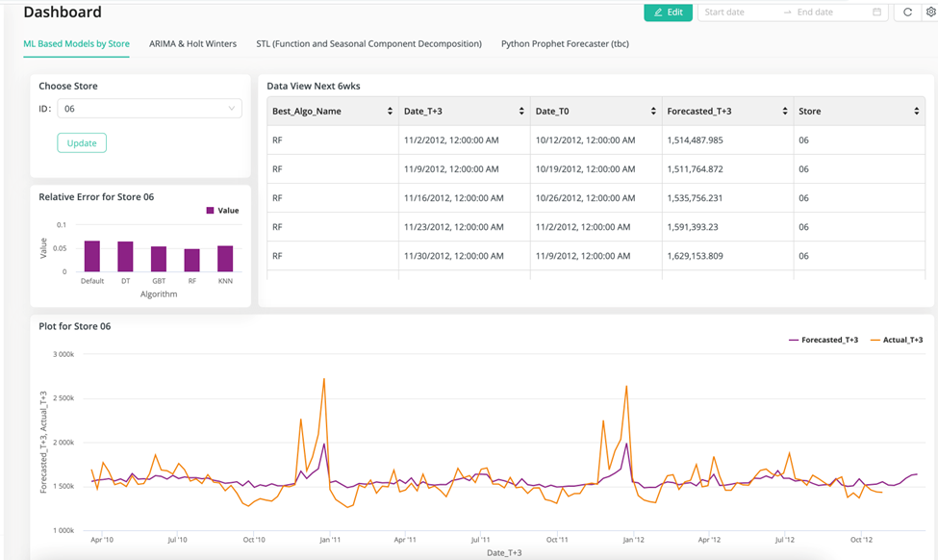Sort by Best_Algo_Name column arrows
The image size is (938, 560).
coord(390,112)
